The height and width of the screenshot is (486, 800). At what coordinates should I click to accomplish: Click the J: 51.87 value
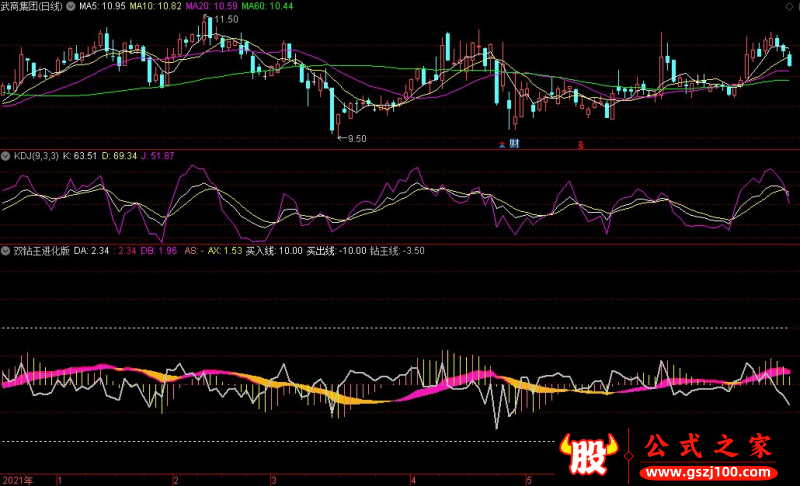tap(158, 156)
